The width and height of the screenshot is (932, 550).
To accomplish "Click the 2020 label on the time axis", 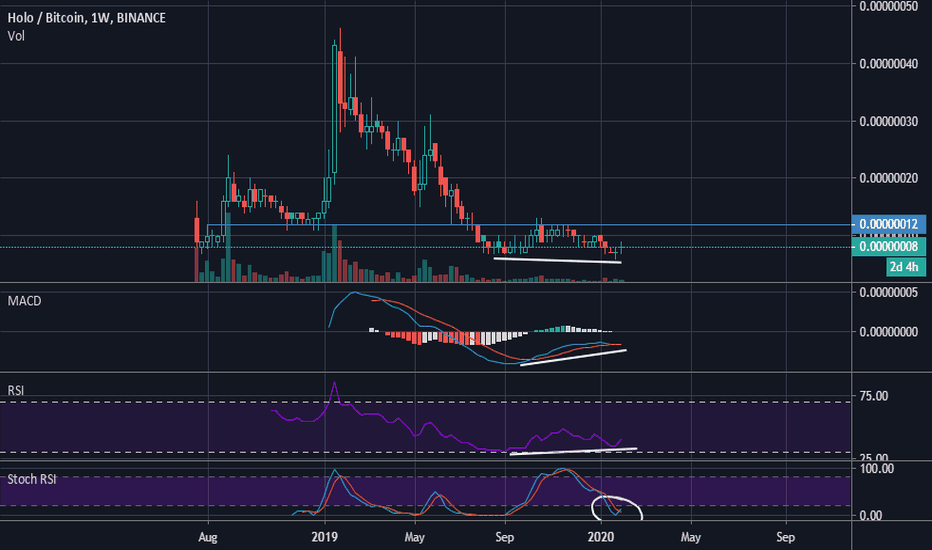I will click(x=600, y=537).
